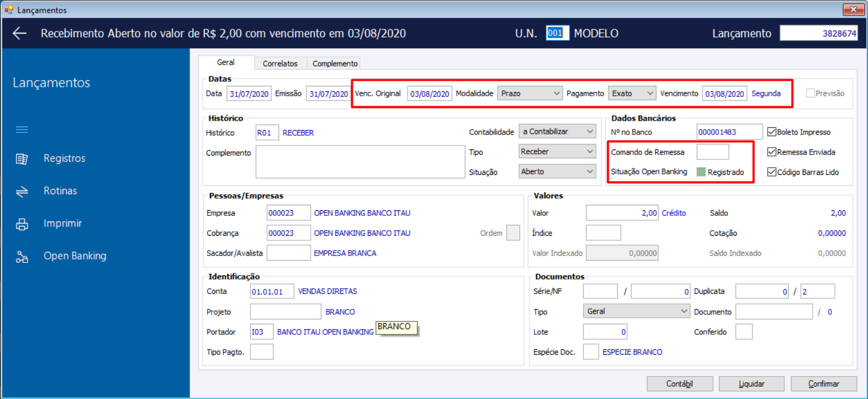868x399 pixels.
Task: Go back using the left arrow icon
Action: [x=20, y=33]
